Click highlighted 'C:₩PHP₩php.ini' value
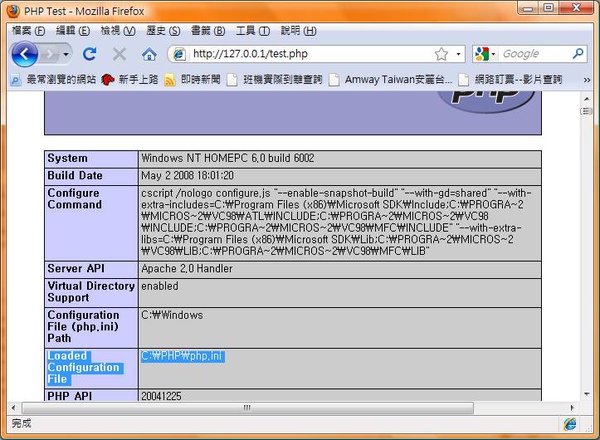The image size is (600, 440). [x=183, y=356]
